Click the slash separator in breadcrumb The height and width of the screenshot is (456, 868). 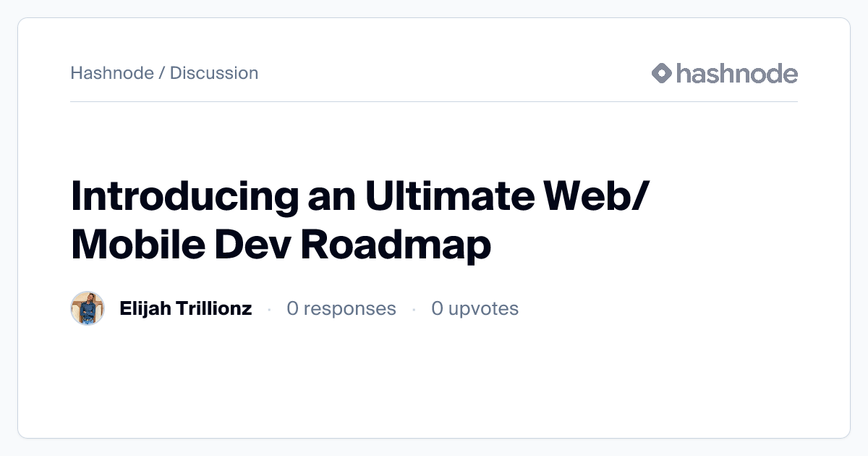pyautogui.click(x=162, y=73)
